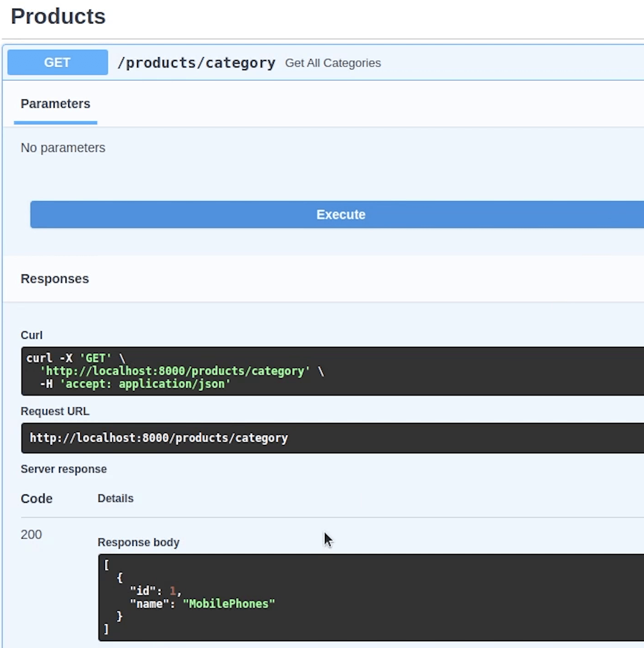The image size is (644, 648).
Task: Click the Request URL label
Action: coord(55,411)
